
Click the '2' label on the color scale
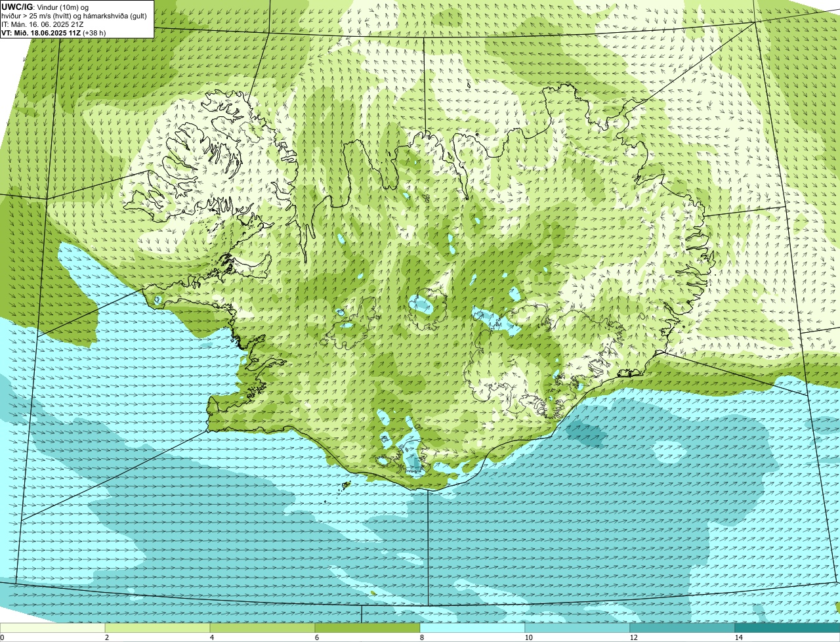pyautogui.click(x=106, y=637)
